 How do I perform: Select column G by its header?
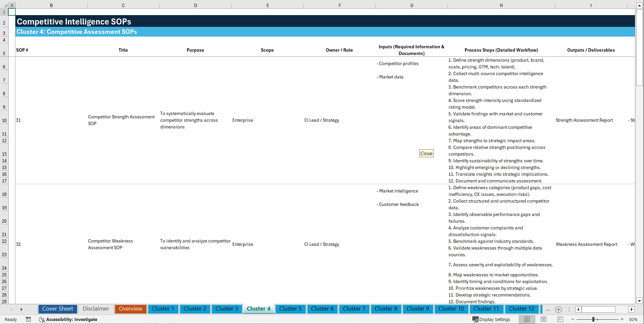411,5
